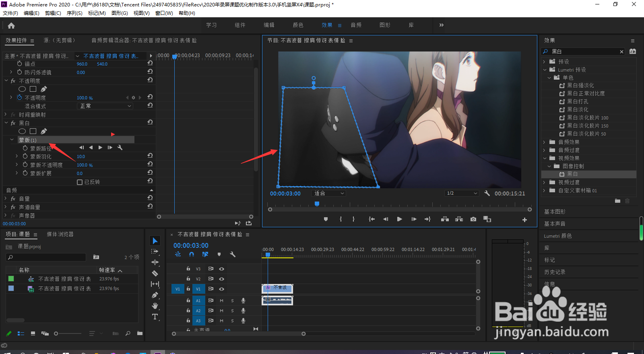The width and height of the screenshot is (644, 354).
Task: Play the program monitor
Action: click(x=399, y=219)
